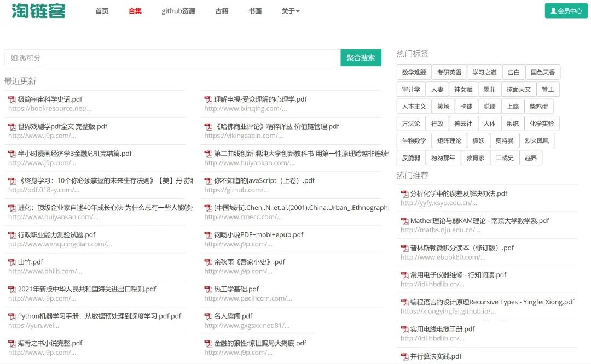Select the 矩阵理论 tag
Viewport: 591px width, 364px height.
coord(449,141)
